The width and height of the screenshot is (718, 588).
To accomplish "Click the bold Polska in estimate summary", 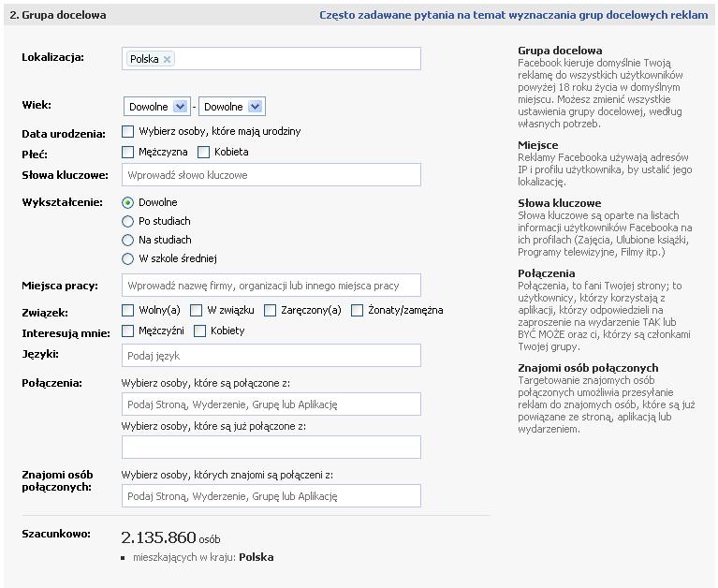I will pyautogui.click(x=256, y=557).
